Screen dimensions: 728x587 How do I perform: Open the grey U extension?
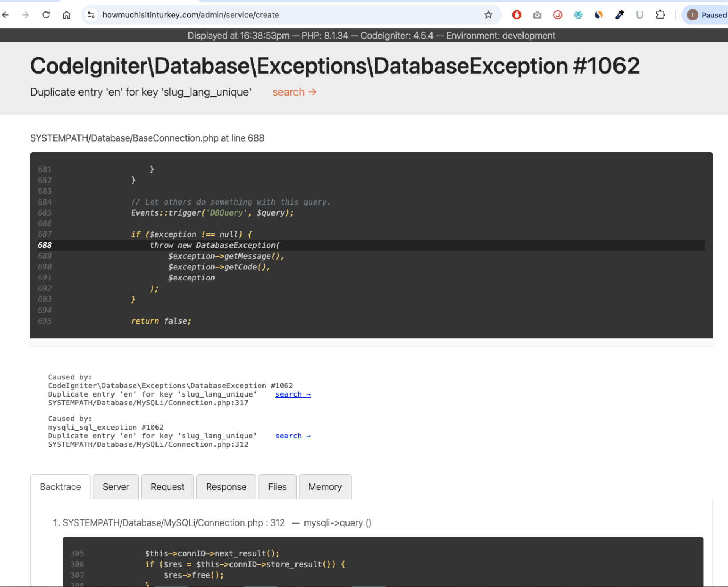640,15
